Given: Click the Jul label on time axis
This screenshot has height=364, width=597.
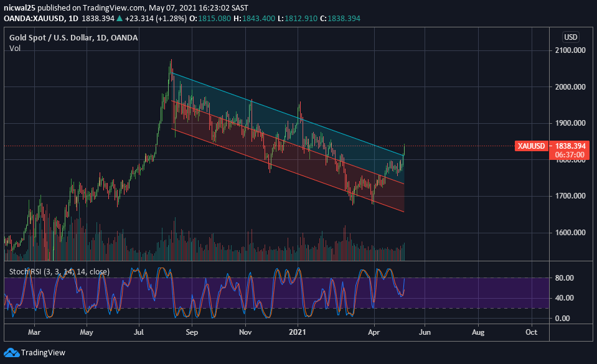Looking at the screenshot, I should (x=139, y=332).
